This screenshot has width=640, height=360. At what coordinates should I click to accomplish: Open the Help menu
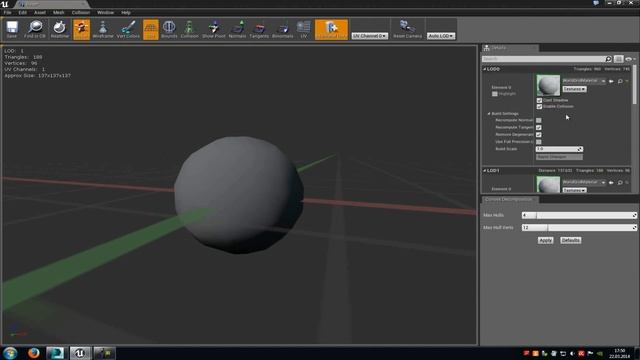point(126,13)
